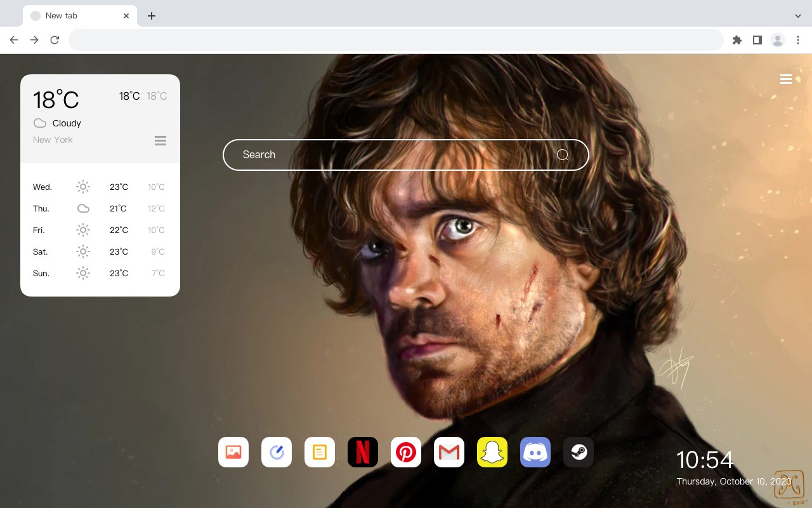
Task: Click the 21°C high for Thu.
Action: pyautogui.click(x=118, y=208)
